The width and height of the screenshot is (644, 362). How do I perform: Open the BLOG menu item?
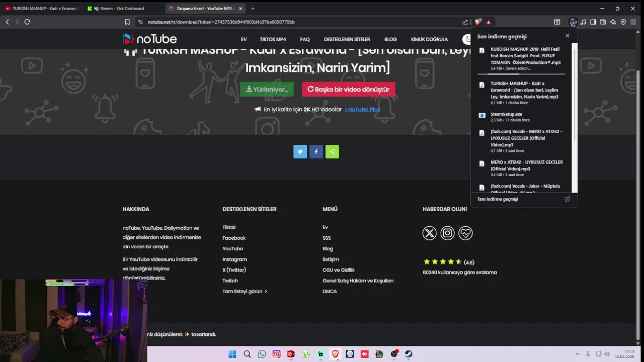tap(390, 39)
